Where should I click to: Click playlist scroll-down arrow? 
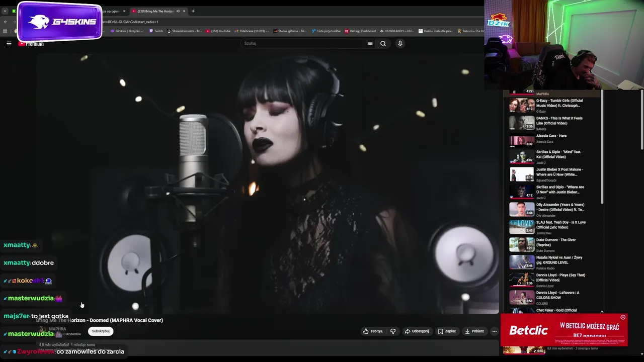pyautogui.click(x=602, y=311)
